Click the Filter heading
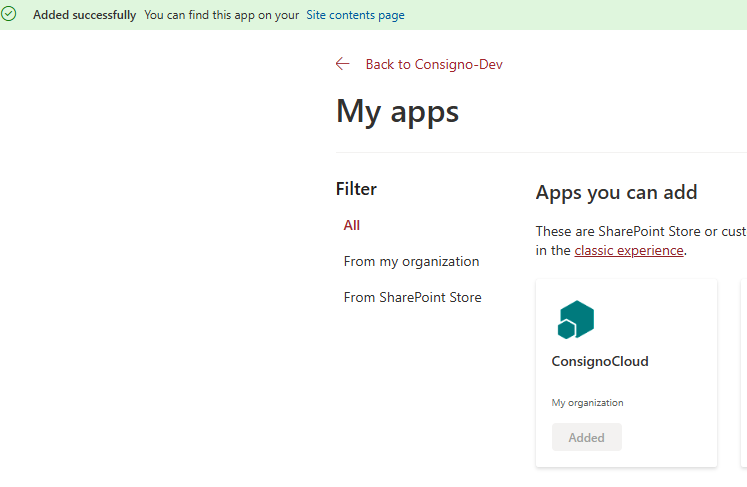Viewport: 747px width, 487px height. click(356, 189)
